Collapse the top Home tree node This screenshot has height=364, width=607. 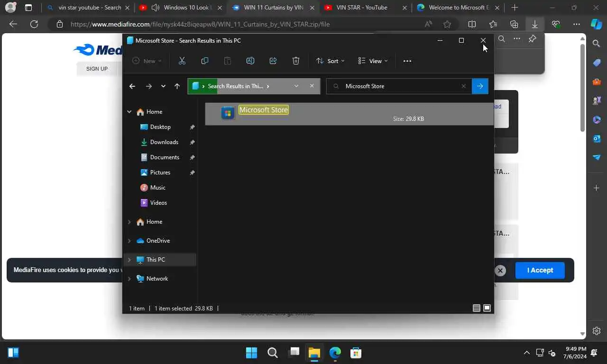[x=129, y=112]
